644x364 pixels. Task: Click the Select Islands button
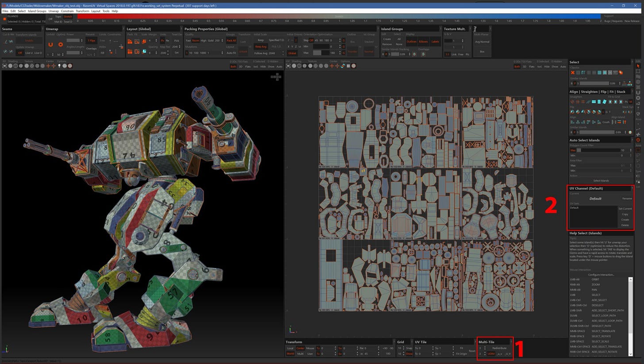601,180
